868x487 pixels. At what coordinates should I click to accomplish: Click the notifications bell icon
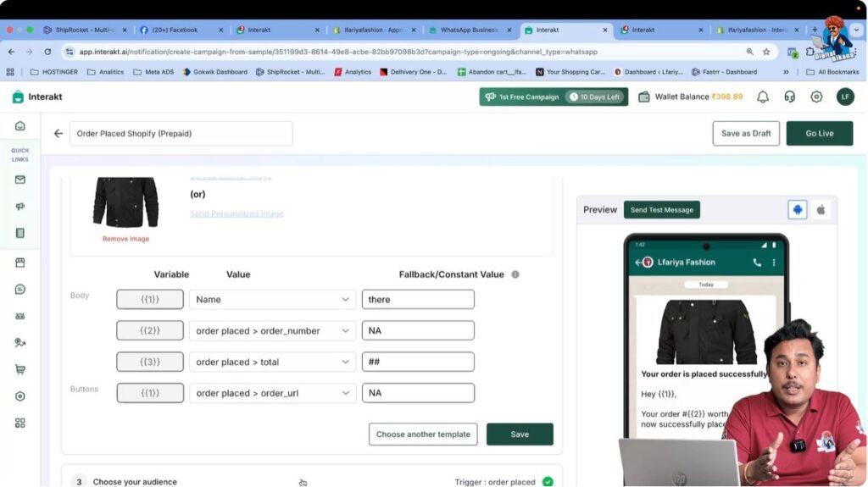point(763,97)
